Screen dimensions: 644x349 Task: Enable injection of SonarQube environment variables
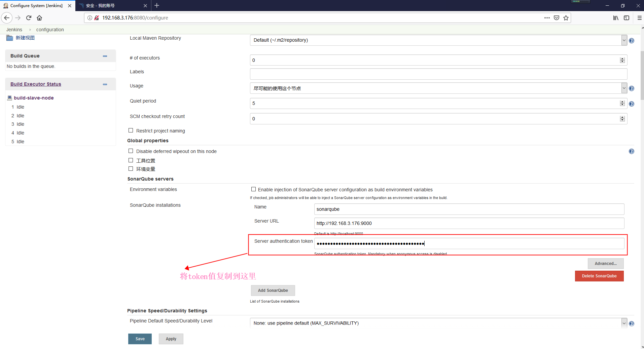[253, 189]
